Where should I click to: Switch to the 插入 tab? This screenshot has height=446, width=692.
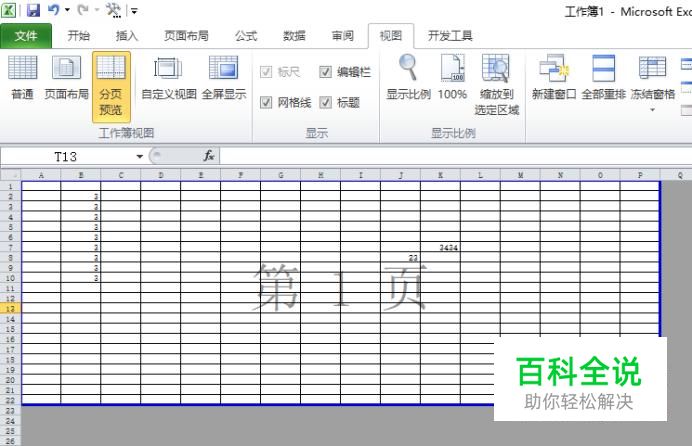[x=127, y=36]
